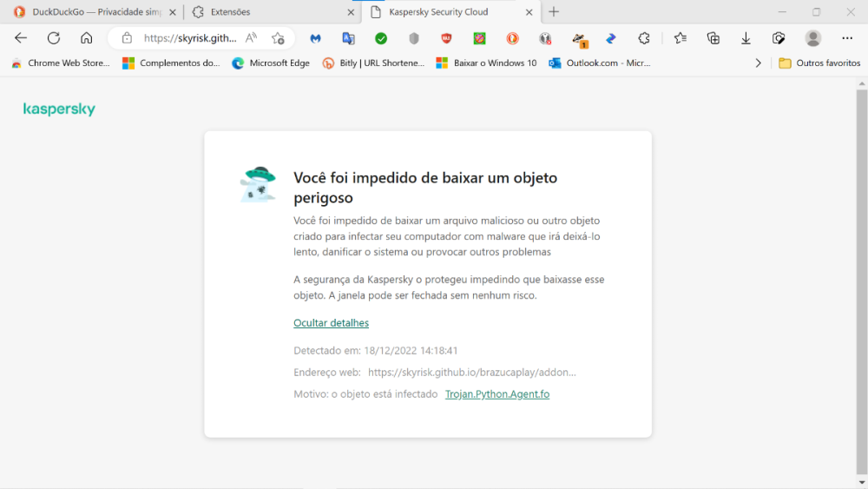Viewport: 868px width, 489px height.
Task: Restore down the browser window
Action: click(817, 11)
